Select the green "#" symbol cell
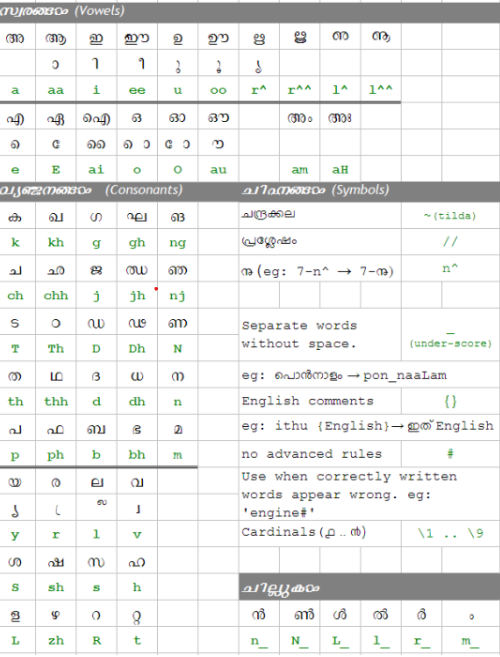This screenshot has width=500, height=657. (x=450, y=453)
